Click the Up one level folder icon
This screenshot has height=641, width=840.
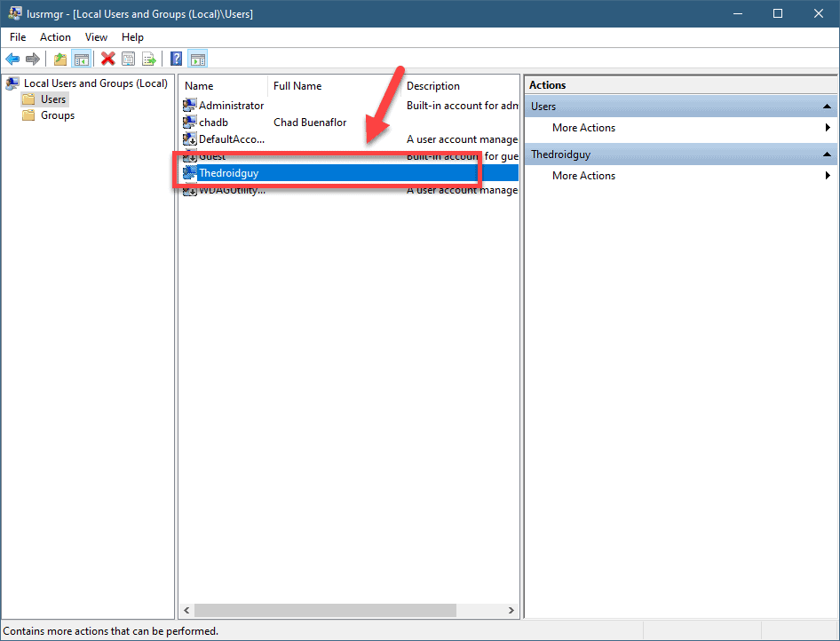[60, 59]
